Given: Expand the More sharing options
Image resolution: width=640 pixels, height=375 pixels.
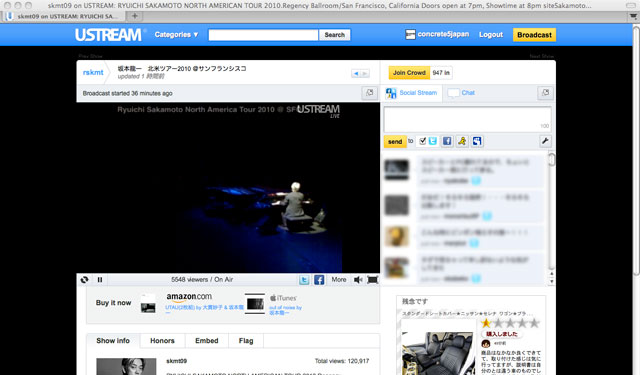Looking at the screenshot, I should [x=339, y=280].
